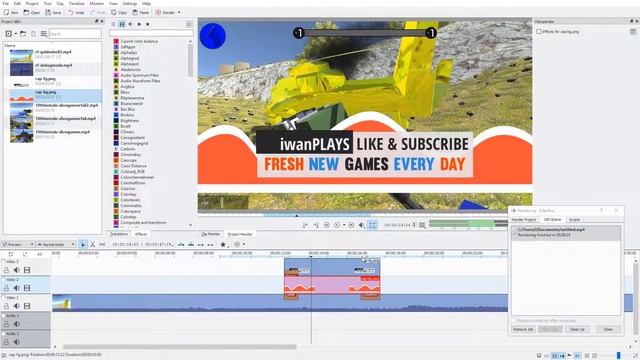Toggle the Effects for cap-bg.png checkbox

539,31
